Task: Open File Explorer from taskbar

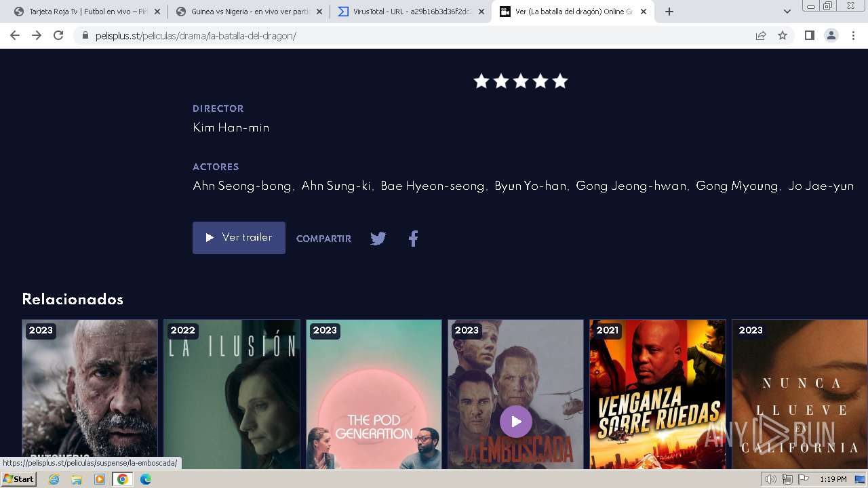Action: click(x=77, y=479)
